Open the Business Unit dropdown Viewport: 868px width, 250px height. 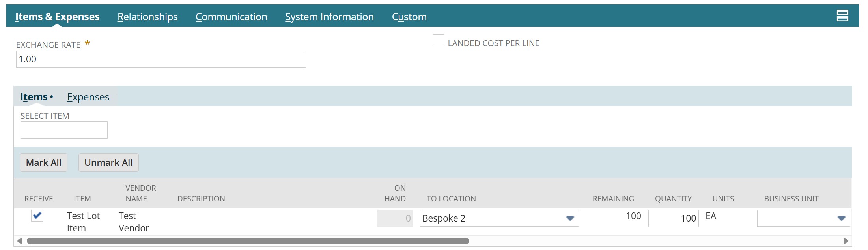(x=803, y=218)
